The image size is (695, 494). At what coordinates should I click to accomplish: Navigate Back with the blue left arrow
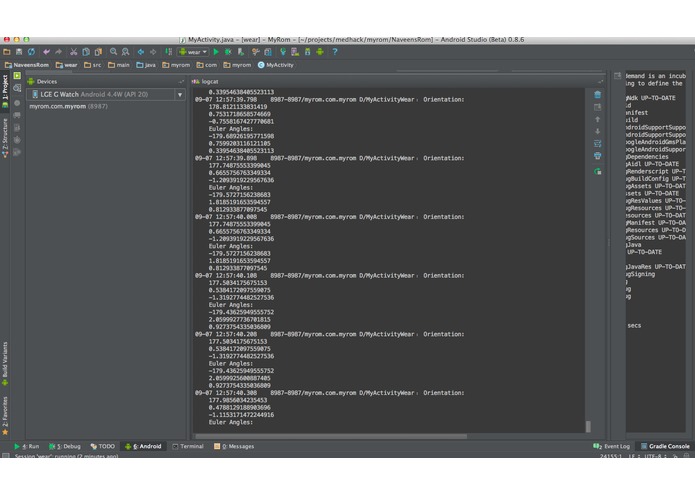[x=141, y=52]
